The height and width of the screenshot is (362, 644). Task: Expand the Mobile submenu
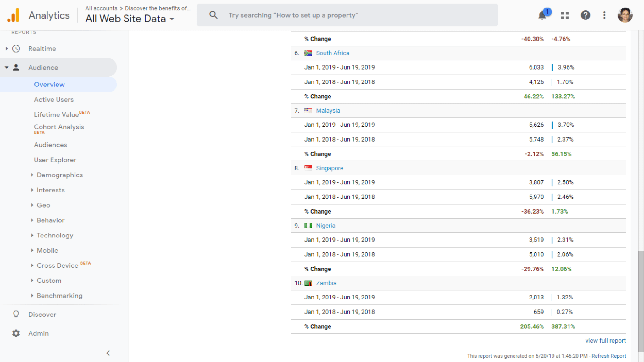(32, 250)
